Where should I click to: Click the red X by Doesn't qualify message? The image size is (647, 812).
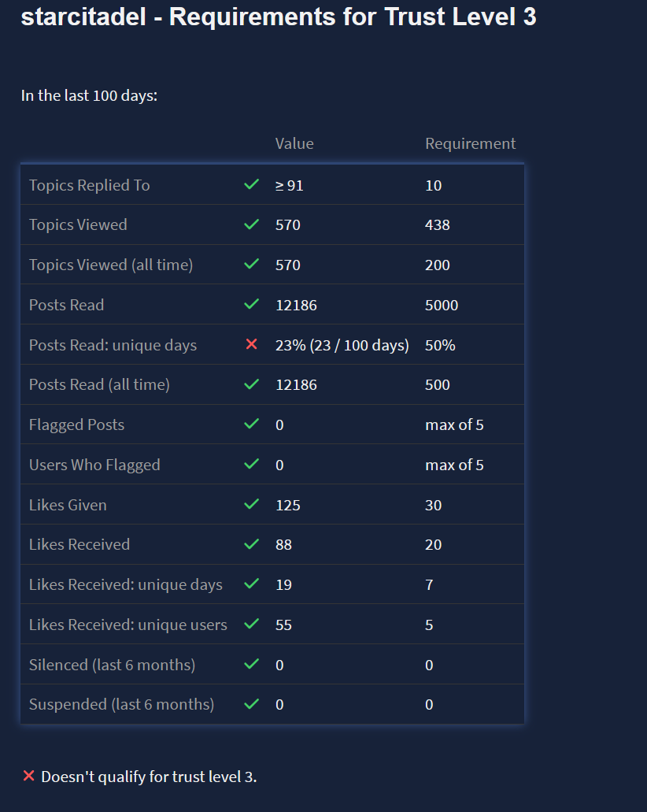click(x=29, y=777)
